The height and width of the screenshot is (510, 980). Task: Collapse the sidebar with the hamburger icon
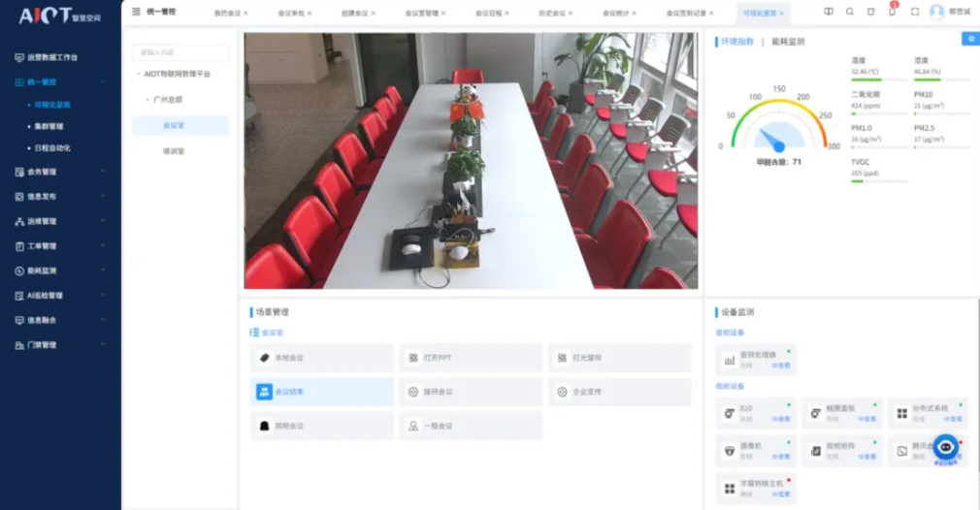136,12
